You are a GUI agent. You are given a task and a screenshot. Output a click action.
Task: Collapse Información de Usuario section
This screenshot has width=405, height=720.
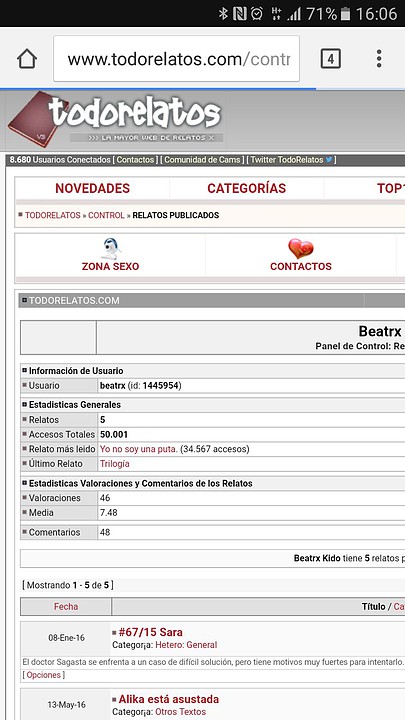(25, 370)
